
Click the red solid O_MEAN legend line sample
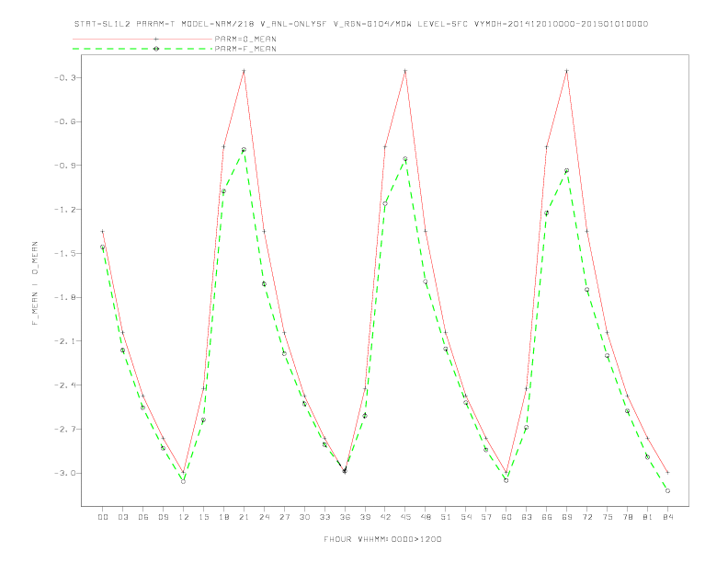[x=142, y=39]
